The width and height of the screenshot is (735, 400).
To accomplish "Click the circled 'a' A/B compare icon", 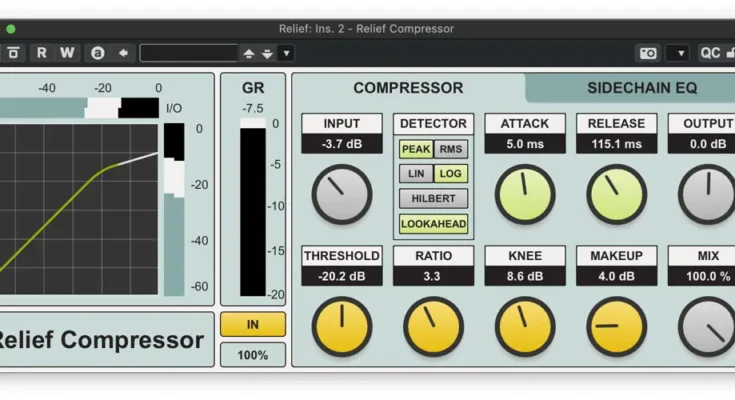I will [x=98, y=53].
